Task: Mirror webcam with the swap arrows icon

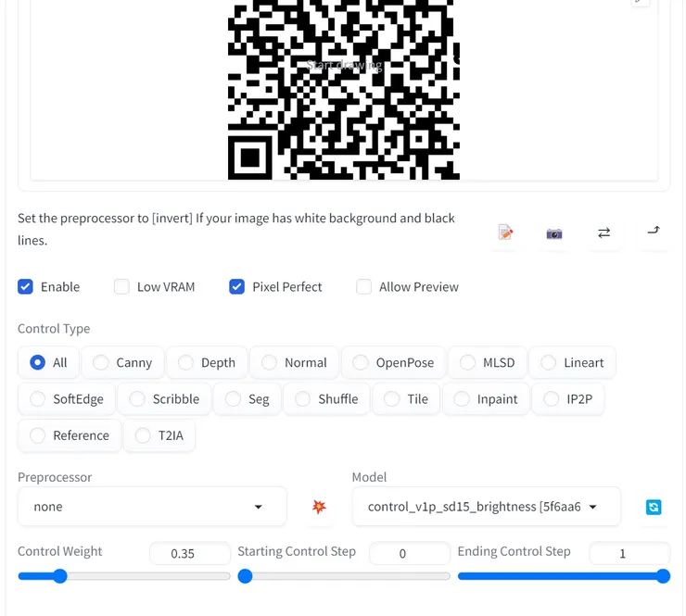Action: [603, 233]
